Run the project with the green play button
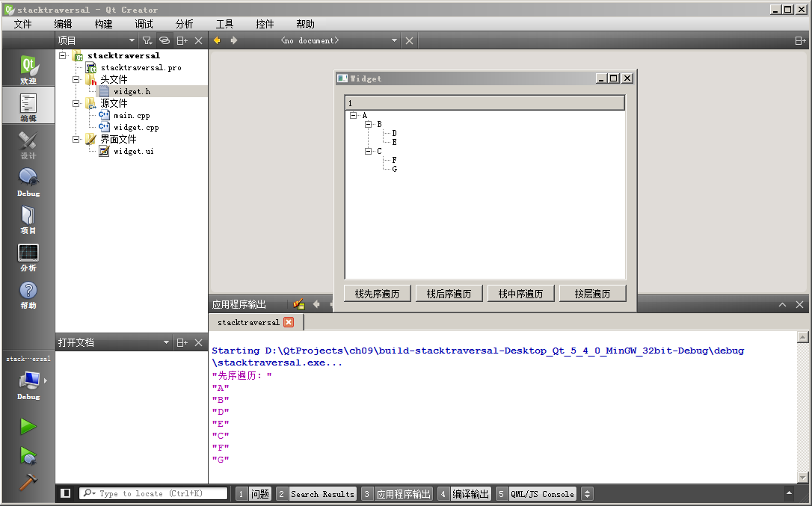 pyautogui.click(x=26, y=426)
